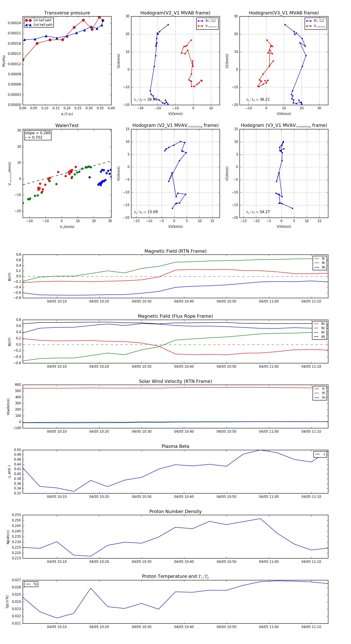Click 'Magnetic Field (Flux Rope Frame)' title

(x=175, y=316)
